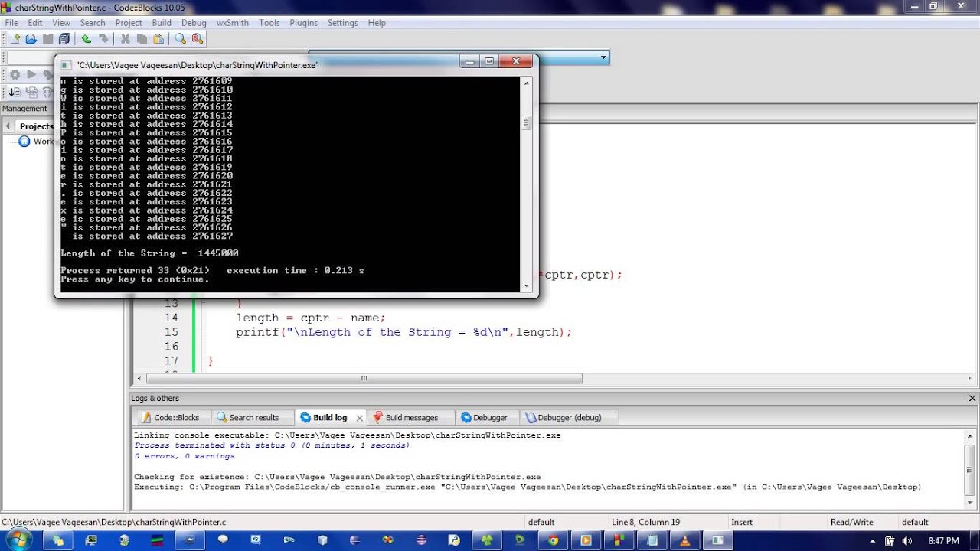
Task: Click the console window title bar icon
Action: [x=66, y=65]
